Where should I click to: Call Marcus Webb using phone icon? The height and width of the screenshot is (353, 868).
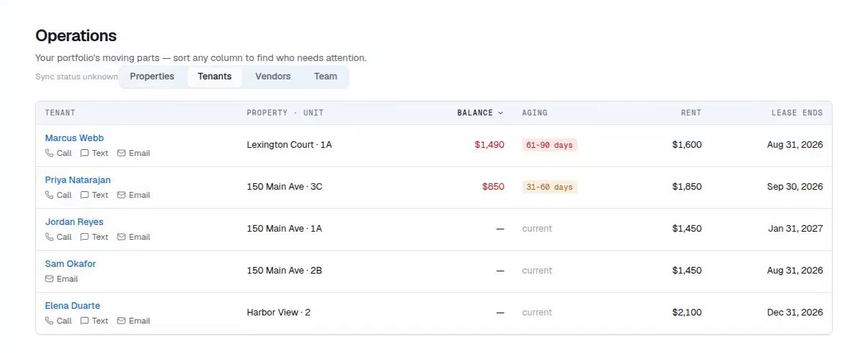[58, 153]
